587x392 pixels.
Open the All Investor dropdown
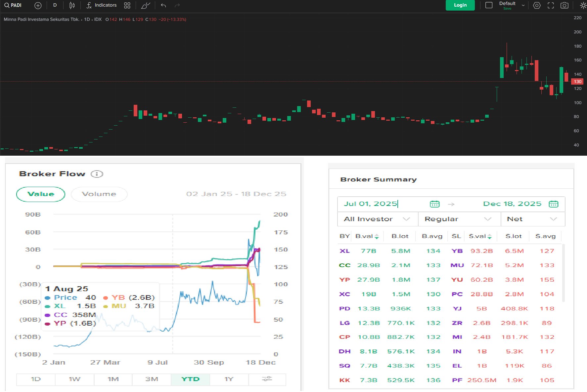pos(377,219)
